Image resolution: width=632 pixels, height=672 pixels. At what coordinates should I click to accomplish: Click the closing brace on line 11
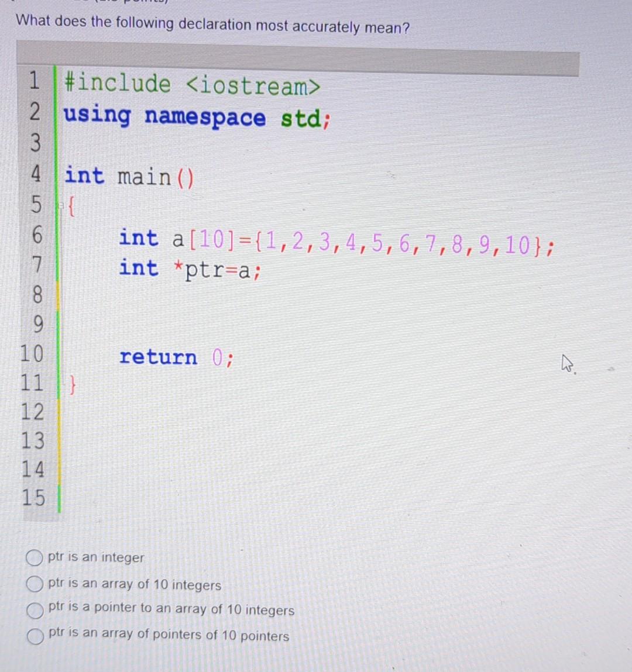72,385
